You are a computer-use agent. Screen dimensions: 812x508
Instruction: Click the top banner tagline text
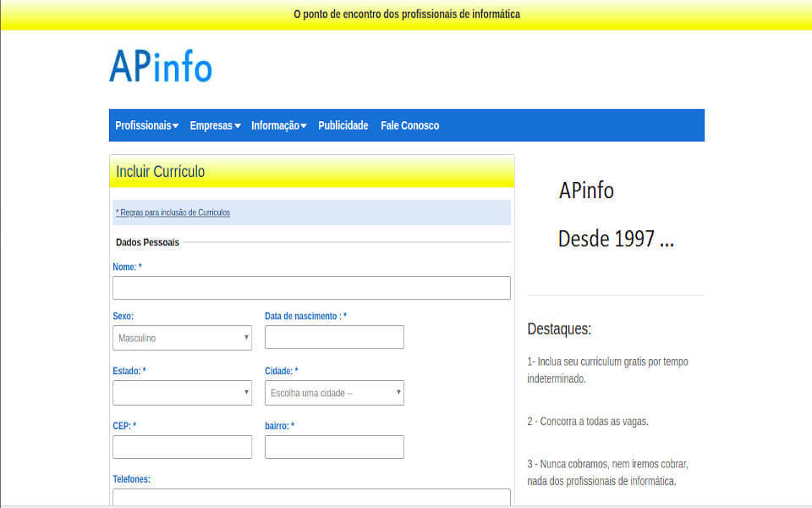point(407,14)
